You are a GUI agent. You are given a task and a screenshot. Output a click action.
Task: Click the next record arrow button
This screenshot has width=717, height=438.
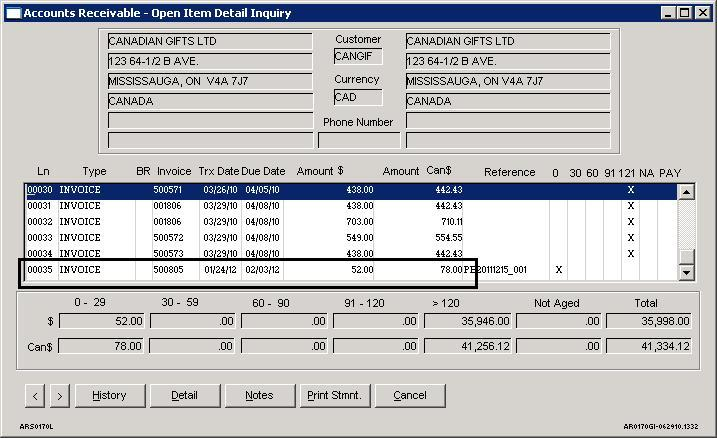pos(60,396)
